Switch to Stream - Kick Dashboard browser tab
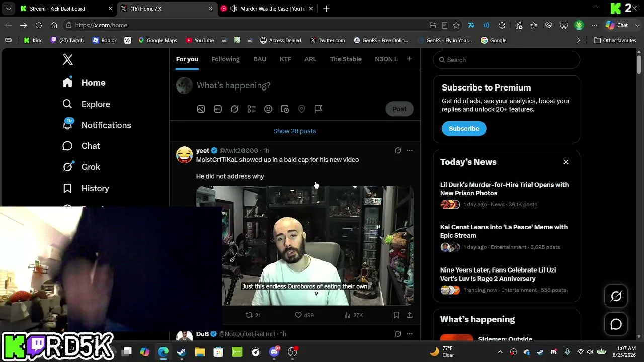Viewport: 644px width, 362px height. point(67,9)
